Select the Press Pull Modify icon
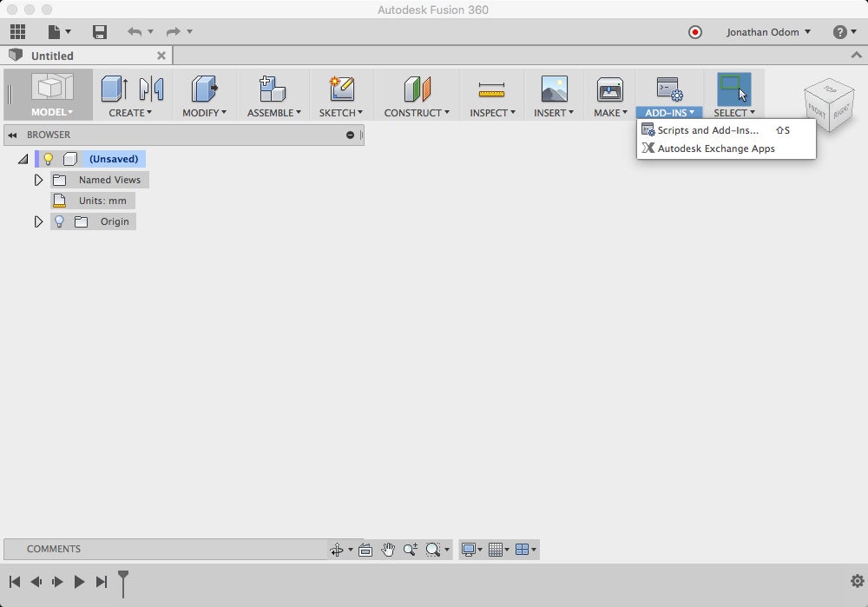The width and height of the screenshot is (868, 607). pos(204,89)
